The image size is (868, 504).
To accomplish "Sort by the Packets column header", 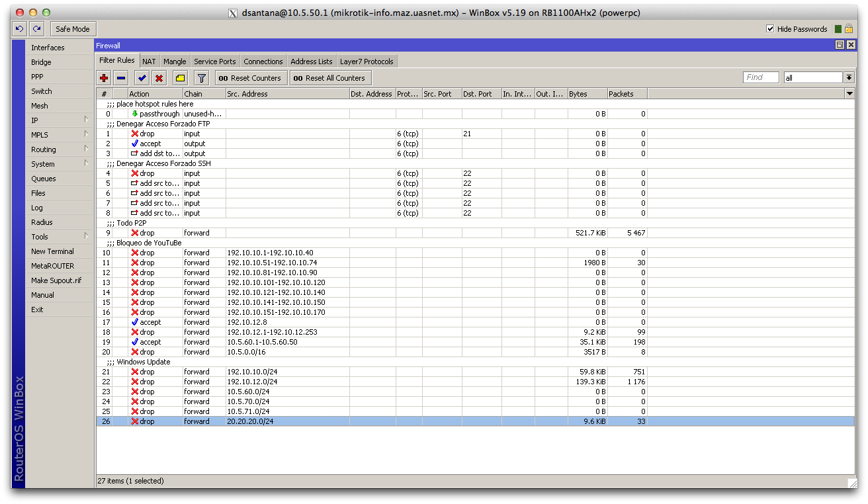I will [627, 94].
